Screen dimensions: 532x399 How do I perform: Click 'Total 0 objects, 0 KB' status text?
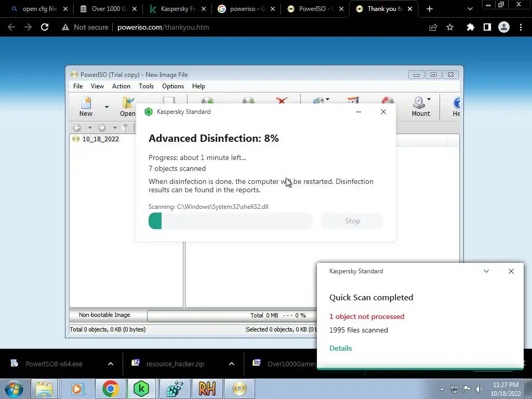point(108,329)
